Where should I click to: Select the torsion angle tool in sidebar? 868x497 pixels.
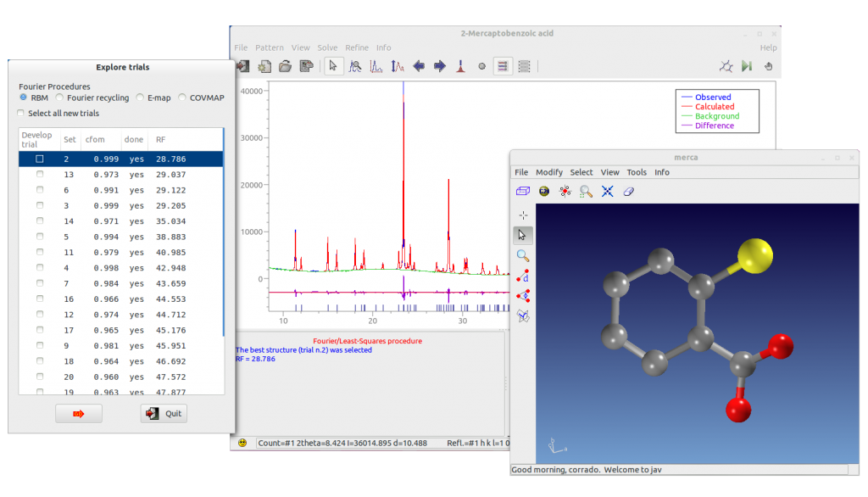pos(522,316)
